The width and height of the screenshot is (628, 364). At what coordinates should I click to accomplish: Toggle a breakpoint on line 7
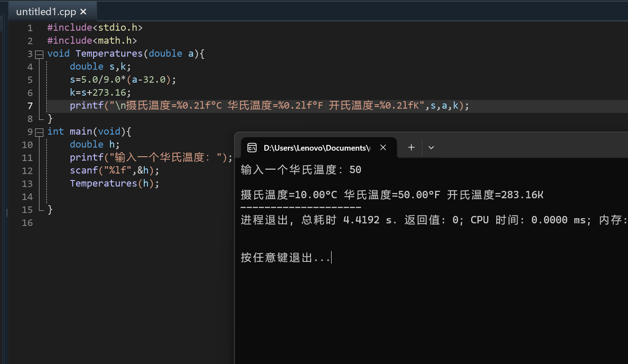click(20, 106)
